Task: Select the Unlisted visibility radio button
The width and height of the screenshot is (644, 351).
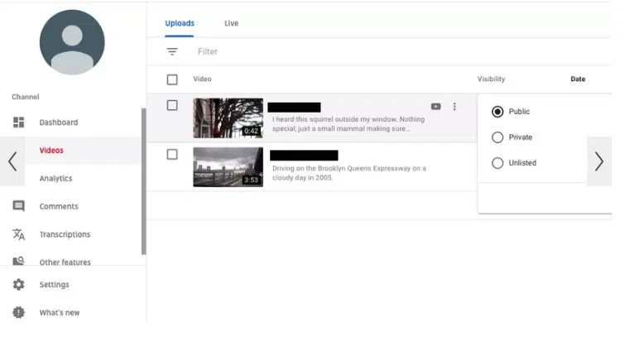Action: [x=497, y=163]
